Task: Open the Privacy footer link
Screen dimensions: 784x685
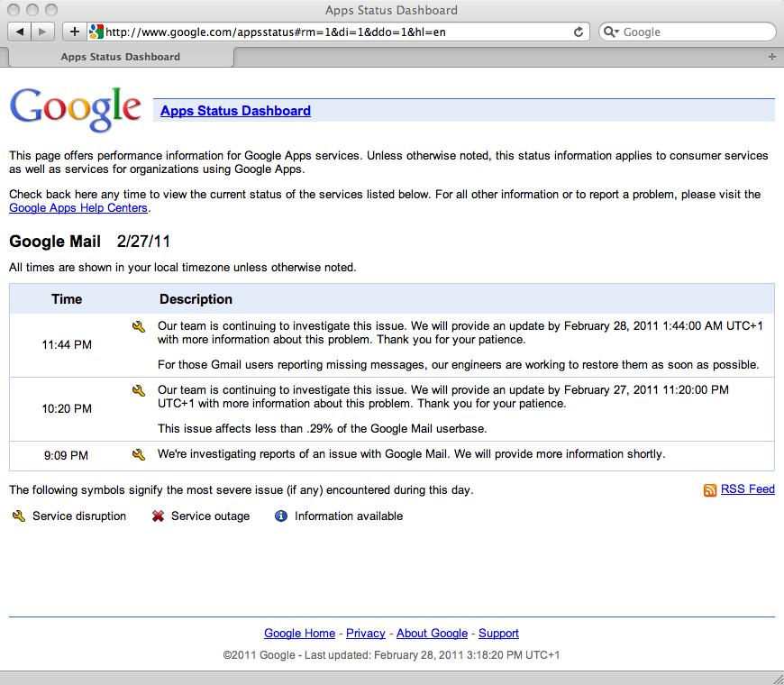Action: (x=365, y=634)
